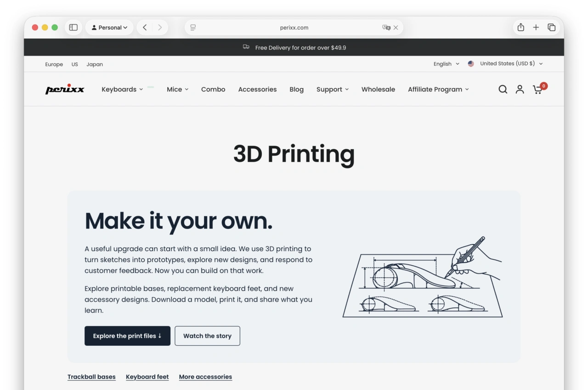Open the Blog menu item
The width and height of the screenshot is (588, 390).
[x=296, y=89]
